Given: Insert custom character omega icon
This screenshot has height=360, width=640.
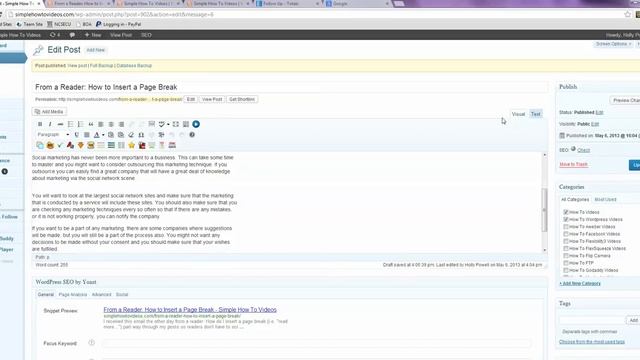Looking at the screenshot, I should (141, 135).
